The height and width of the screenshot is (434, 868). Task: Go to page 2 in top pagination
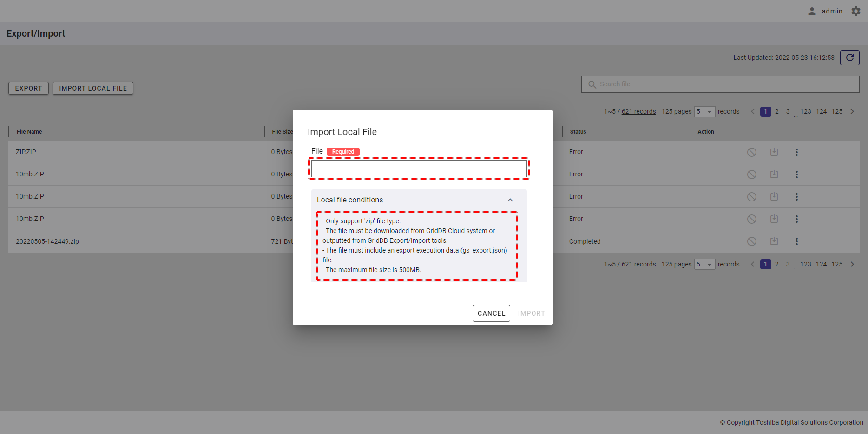coord(776,112)
